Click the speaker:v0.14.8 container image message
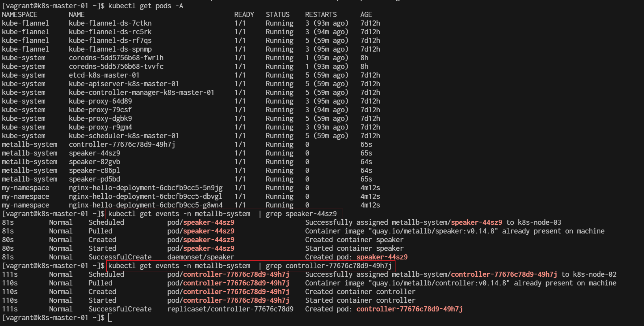The image size is (644, 326). point(455,231)
